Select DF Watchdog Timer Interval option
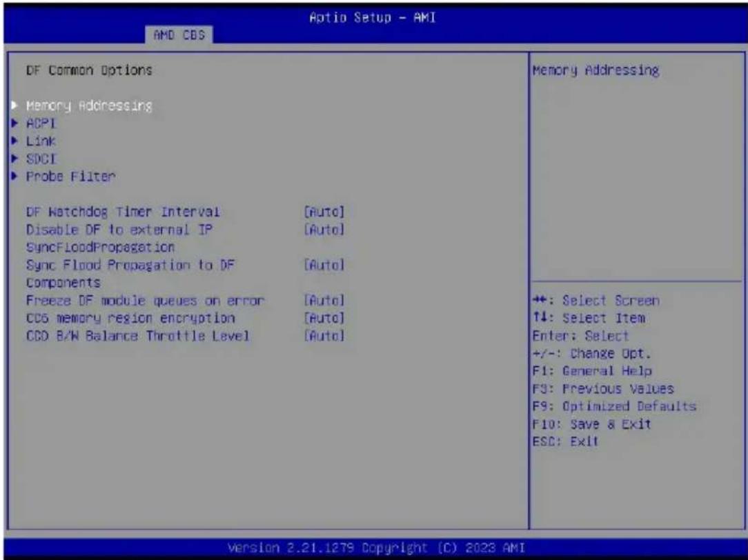 click(x=123, y=212)
